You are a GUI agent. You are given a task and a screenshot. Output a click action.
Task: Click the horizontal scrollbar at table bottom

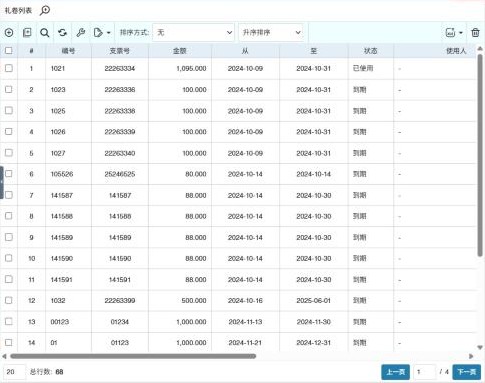pos(133,356)
